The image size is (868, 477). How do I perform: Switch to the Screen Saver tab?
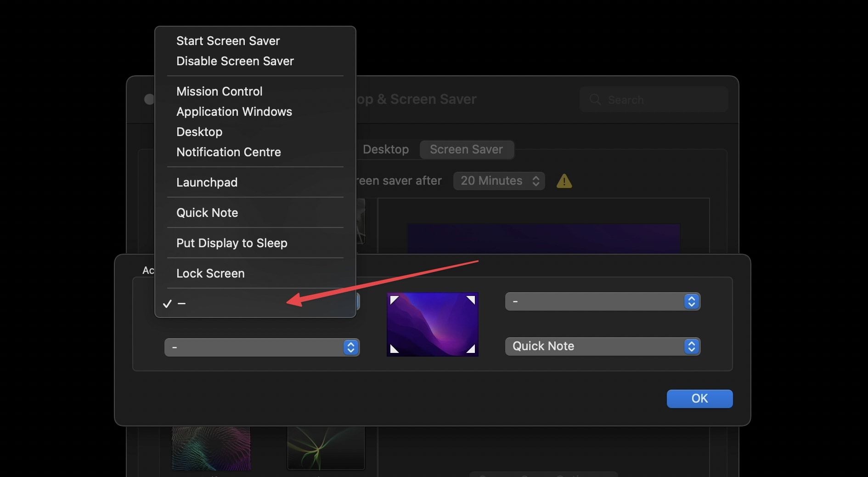[466, 149]
